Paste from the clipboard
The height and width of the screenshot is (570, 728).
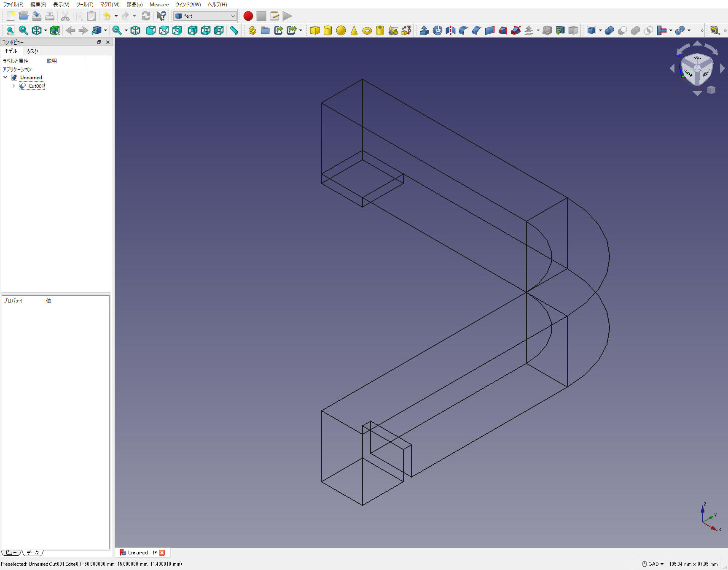91,16
